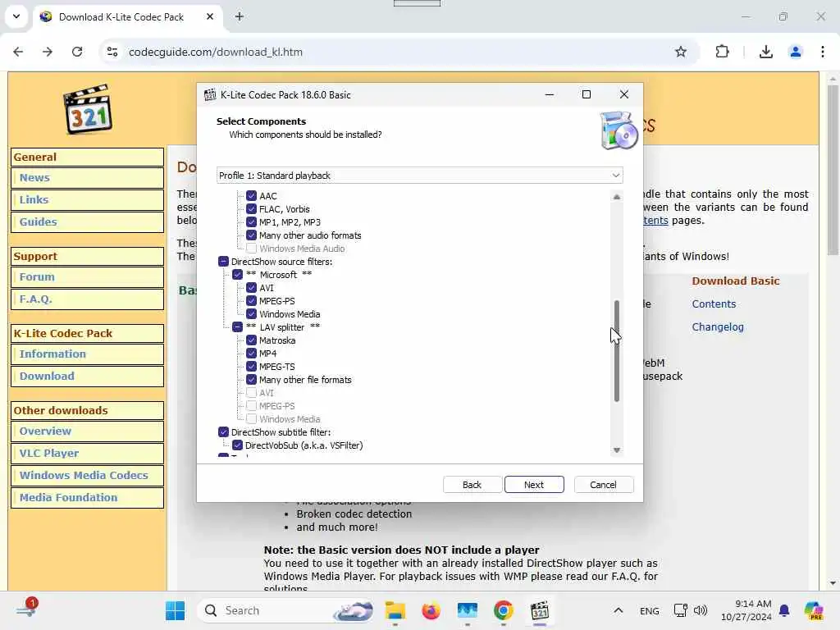840x630 pixels.
Task: Click the Changelog link
Action: (717, 326)
